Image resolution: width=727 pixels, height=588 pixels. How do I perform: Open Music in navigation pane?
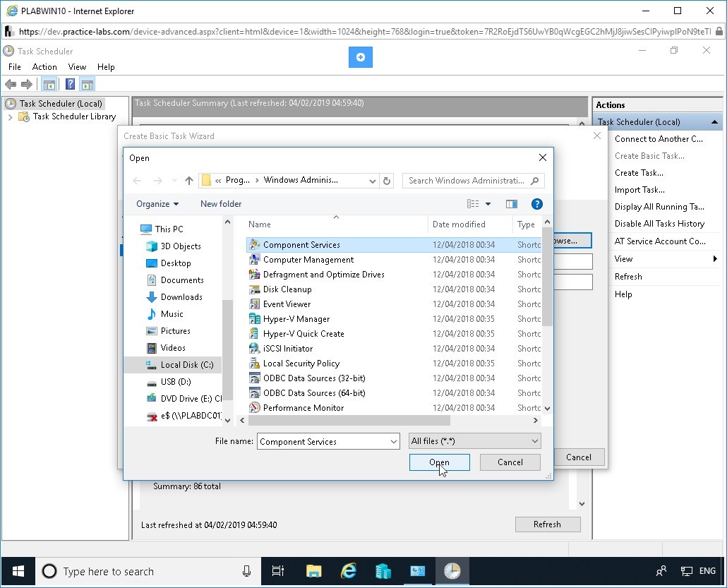pyautogui.click(x=164, y=314)
